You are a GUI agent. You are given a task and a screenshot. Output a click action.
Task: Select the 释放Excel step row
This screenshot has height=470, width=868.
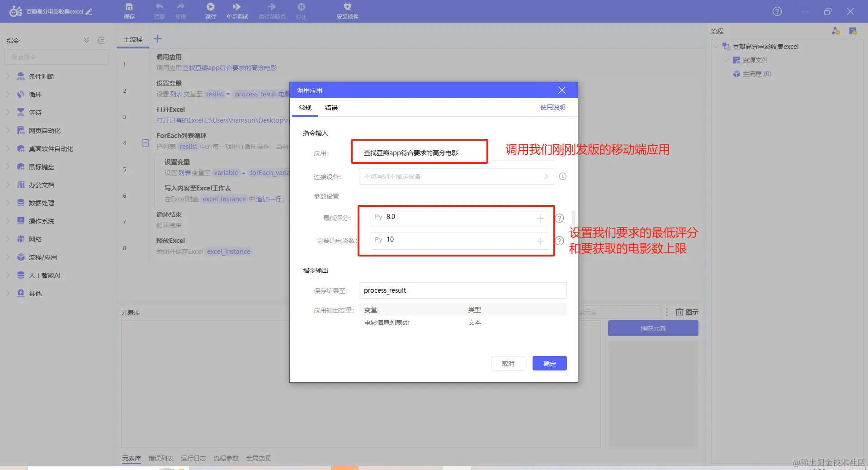pos(203,246)
